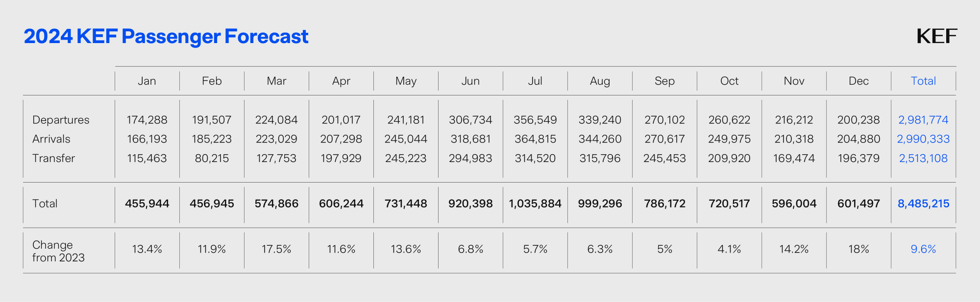
Task: Select total arrivals value 2,990,333
Action: click(x=923, y=139)
